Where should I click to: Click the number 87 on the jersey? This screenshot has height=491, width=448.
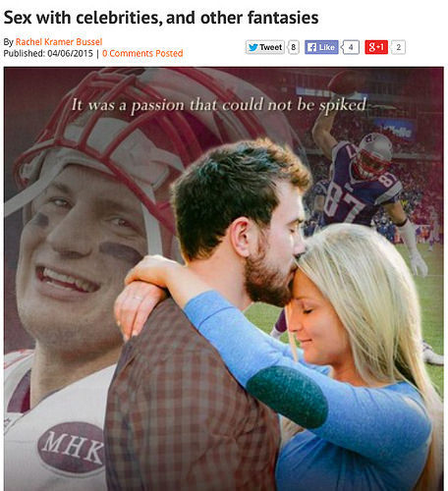click(344, 201)
